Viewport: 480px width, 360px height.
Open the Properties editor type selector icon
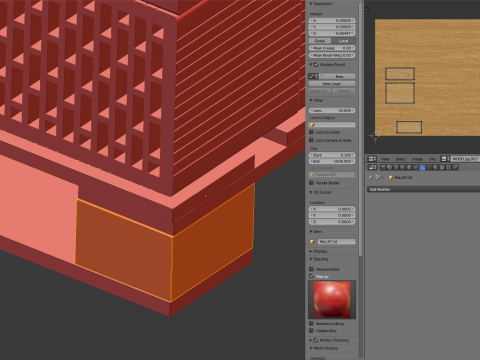(372, 167)
